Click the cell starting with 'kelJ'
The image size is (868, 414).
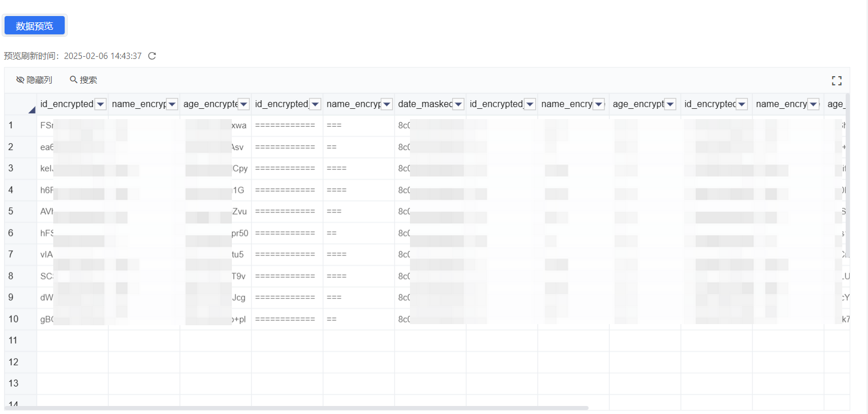(73, 168)
